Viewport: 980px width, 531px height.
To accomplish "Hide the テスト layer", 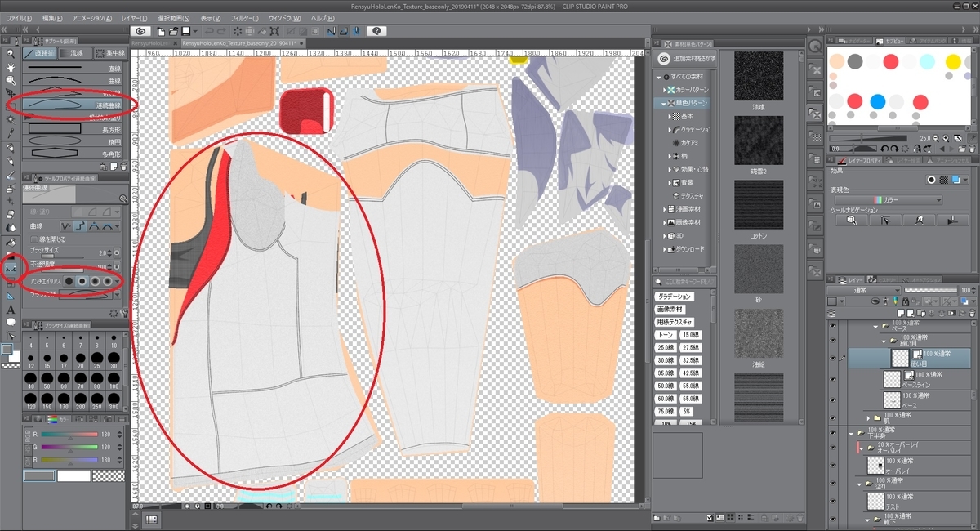I will pyautogui.click(x=833, y=501).
